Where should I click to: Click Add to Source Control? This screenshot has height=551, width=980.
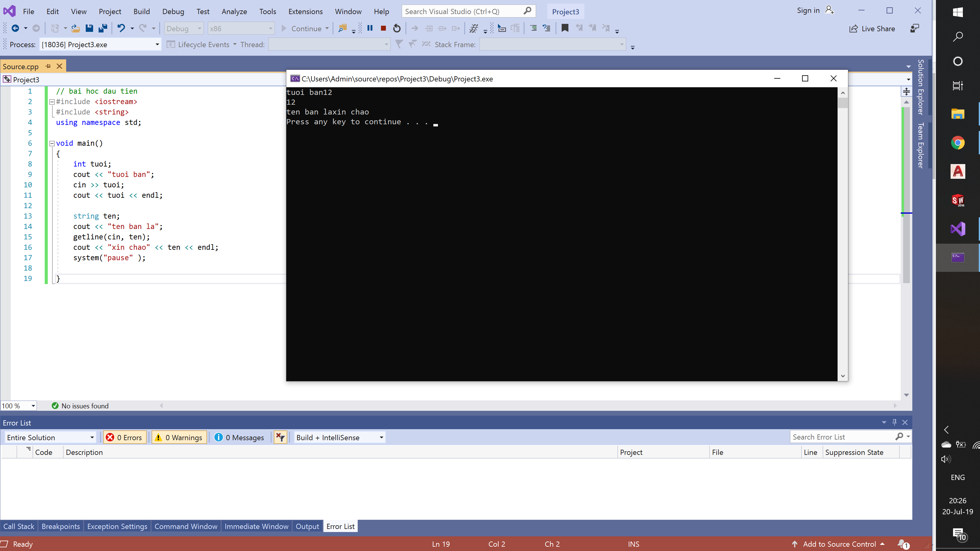click(839, 544)
